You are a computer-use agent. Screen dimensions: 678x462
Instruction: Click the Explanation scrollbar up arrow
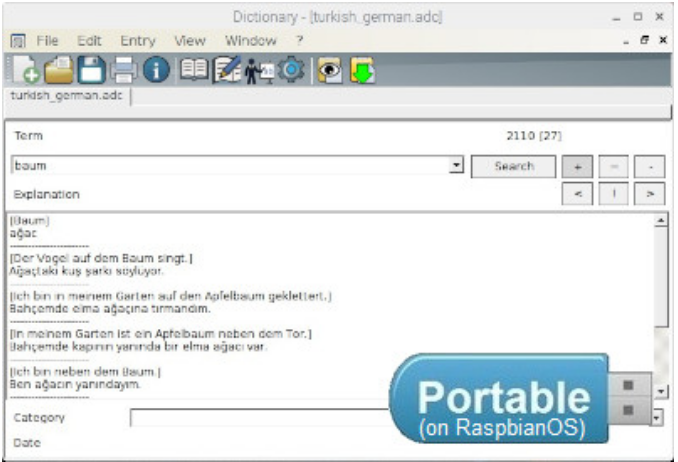coord(661,221)
